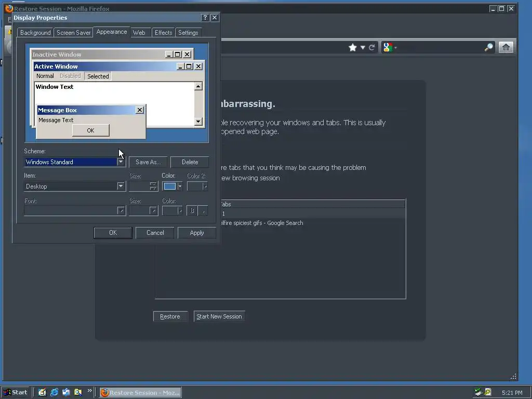Click Start New Session in Firefox
Viewport: 532px width, 399px height.
coord(219,316)
